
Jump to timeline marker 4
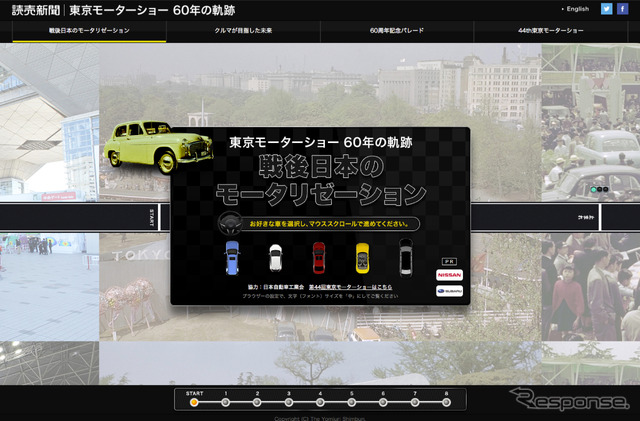click(320, 402)
